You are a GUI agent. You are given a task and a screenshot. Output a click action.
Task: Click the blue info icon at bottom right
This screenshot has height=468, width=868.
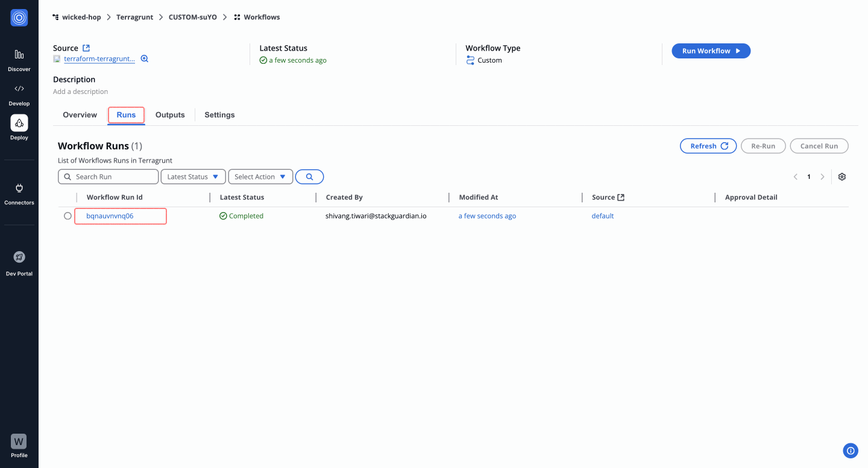(851, 450)
